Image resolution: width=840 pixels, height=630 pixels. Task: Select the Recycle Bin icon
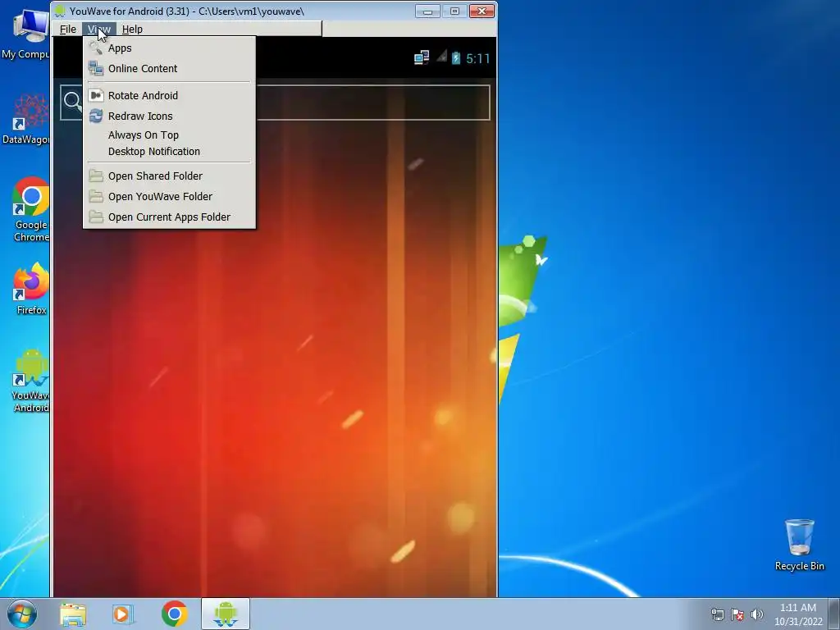point(799,545)
